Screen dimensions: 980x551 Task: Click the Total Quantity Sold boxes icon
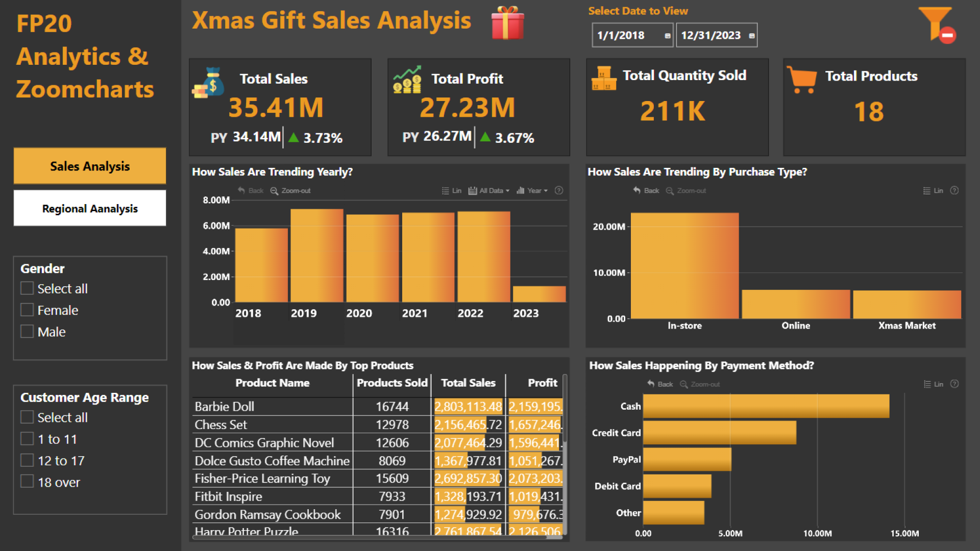click(604, 78)
